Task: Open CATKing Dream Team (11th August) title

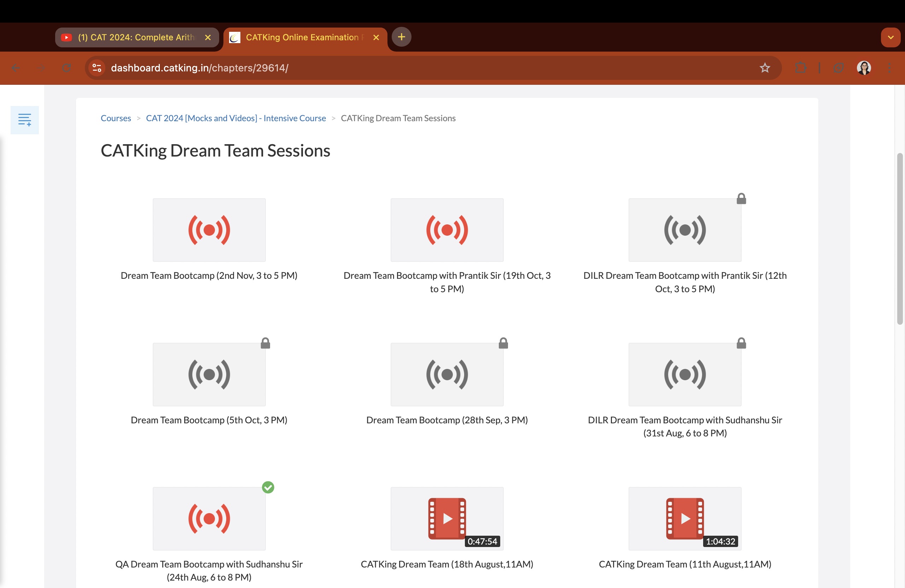Action: point(685,564)
